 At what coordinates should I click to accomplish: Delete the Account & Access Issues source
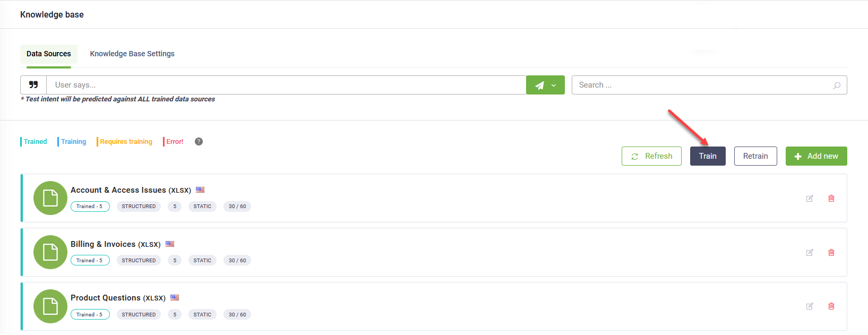click(x=831, y=199)
